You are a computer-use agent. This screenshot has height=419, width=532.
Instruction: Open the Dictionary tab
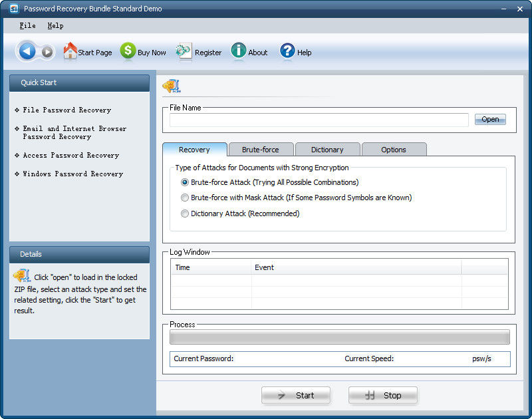[x=327, y=150]
